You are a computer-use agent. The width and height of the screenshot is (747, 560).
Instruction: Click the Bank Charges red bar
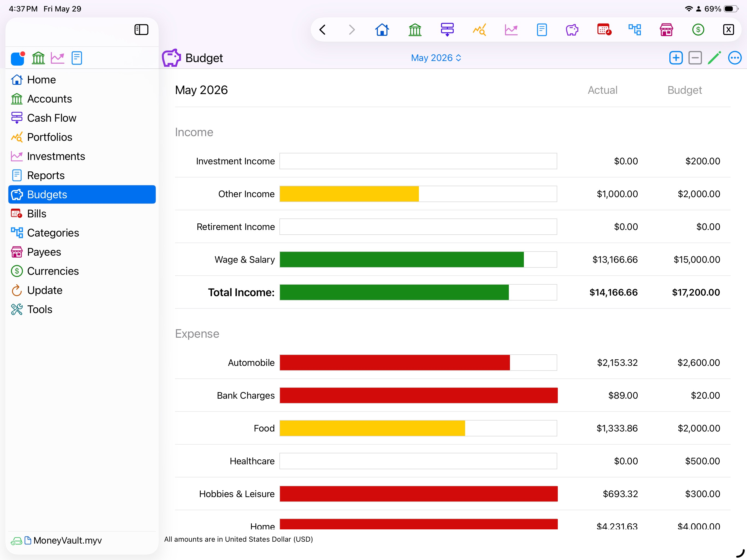click(x=419, y=395)
